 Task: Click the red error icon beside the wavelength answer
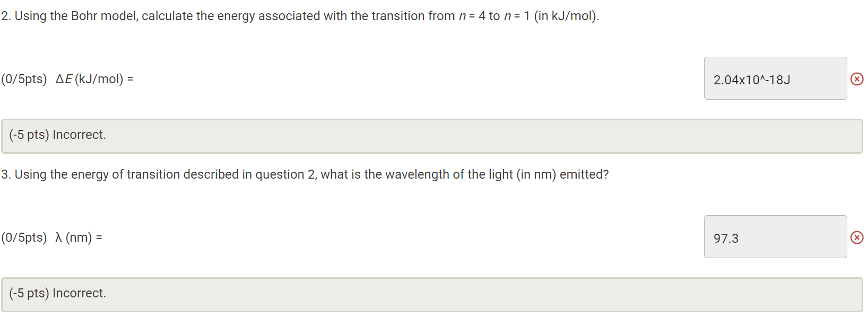tap(857, 237)
